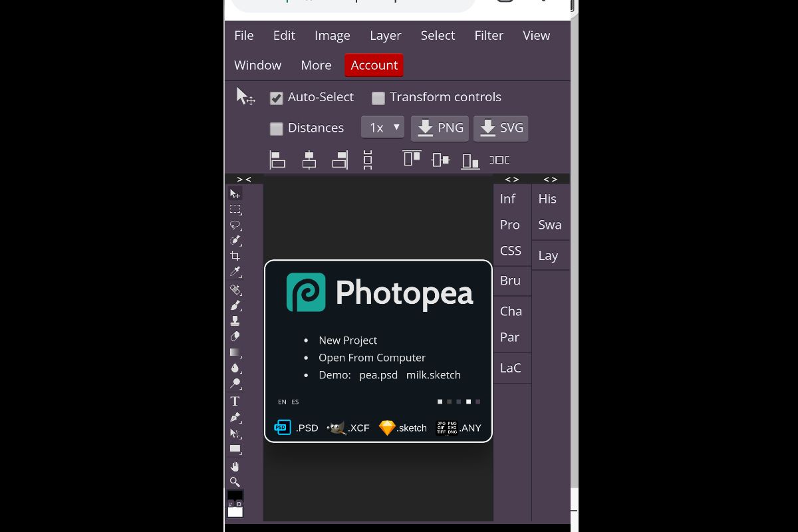Select the Blur (drop) tool
This screenshot has width=798, height=532.
click(x=235, y=368)
